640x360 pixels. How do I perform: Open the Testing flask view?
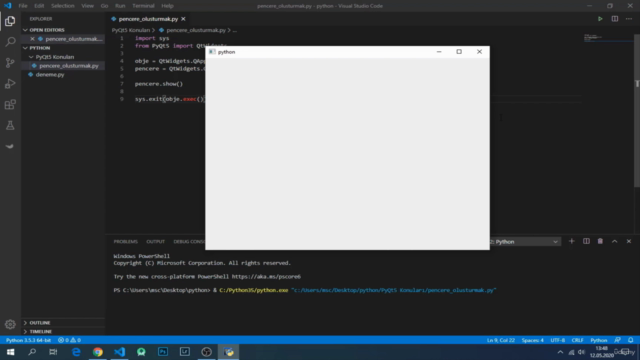[x=10, y=125]
